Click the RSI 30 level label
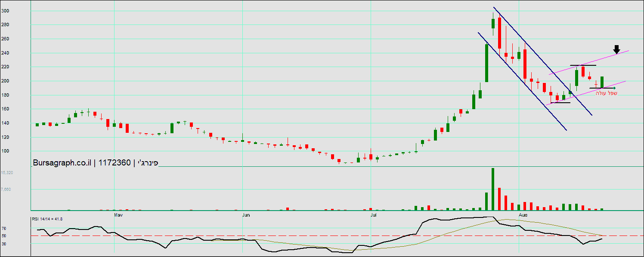 click(x=16, y=244)
